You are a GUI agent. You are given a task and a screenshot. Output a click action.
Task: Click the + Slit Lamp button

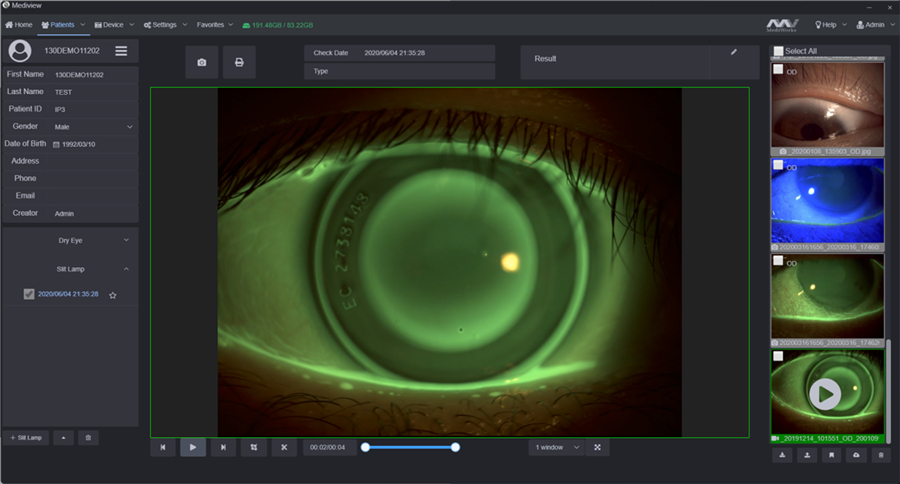(x=26, y=437)
